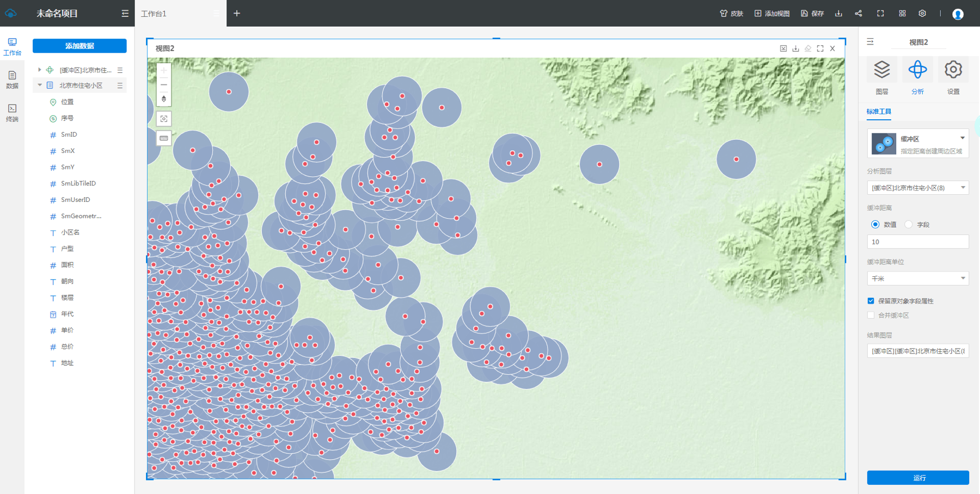Toggle fullscreen from the top bar

click(x=880, y=14)
